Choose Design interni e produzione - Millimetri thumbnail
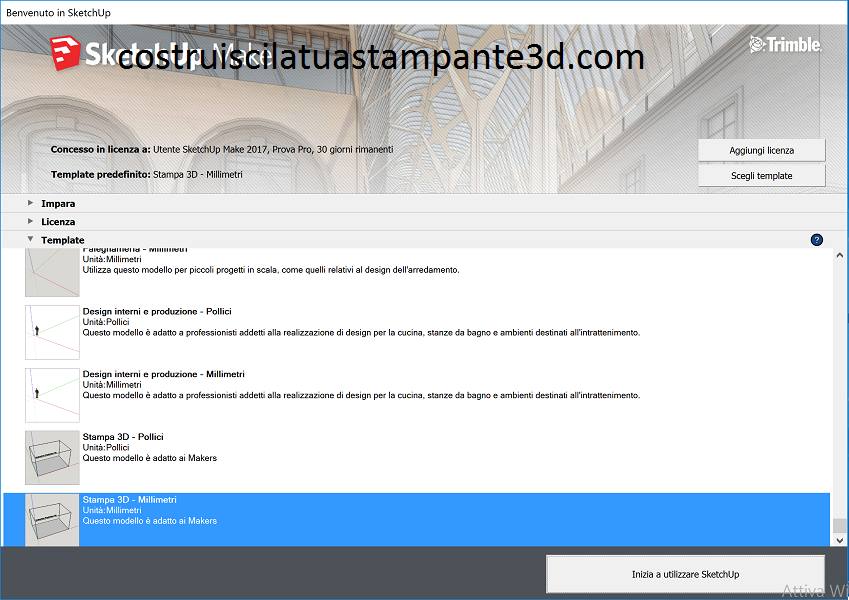The image size is (849, 600). click(x=52, y=395)
